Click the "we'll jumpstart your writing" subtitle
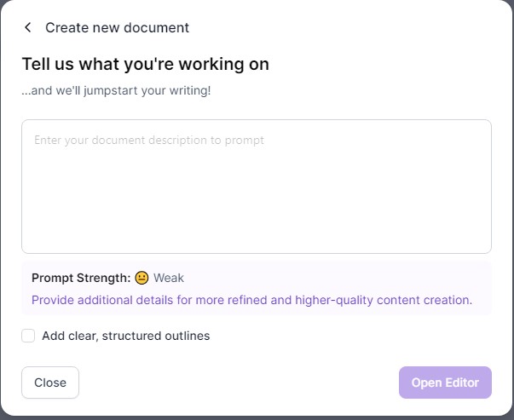This screenshot has width=514, height=420. [116, 90]
